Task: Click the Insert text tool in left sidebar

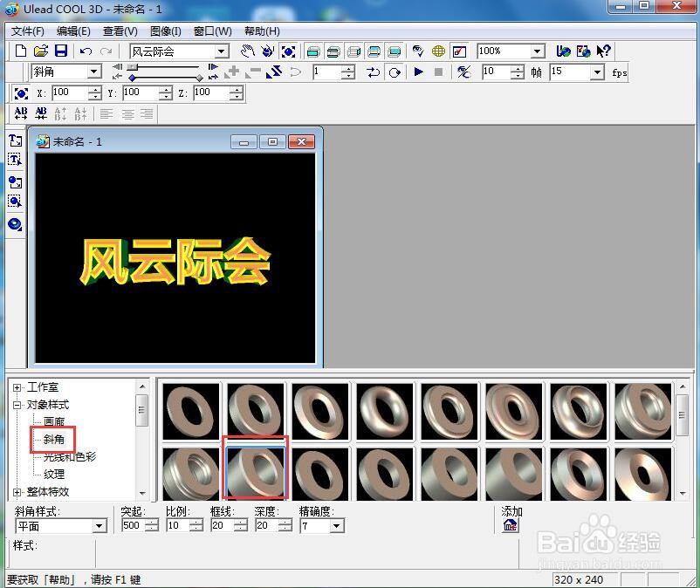Action: (15, 140)
